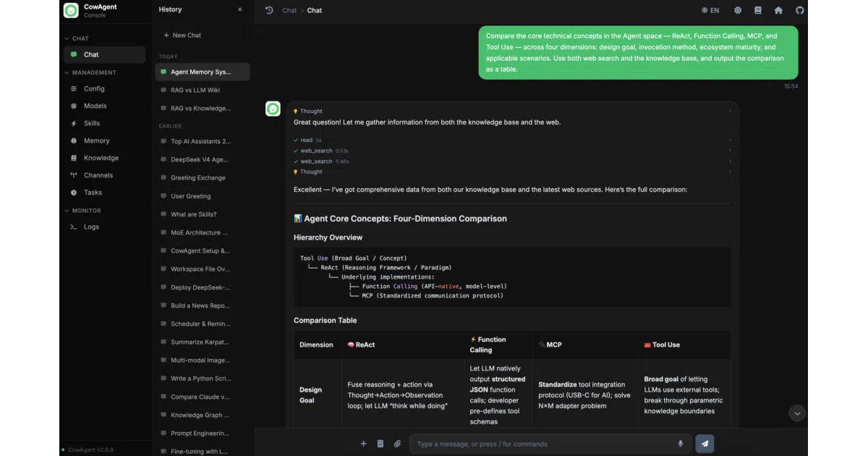Screen dimensions: 868x456
Task: Open the documentation book icon
Action: [758, 10]
